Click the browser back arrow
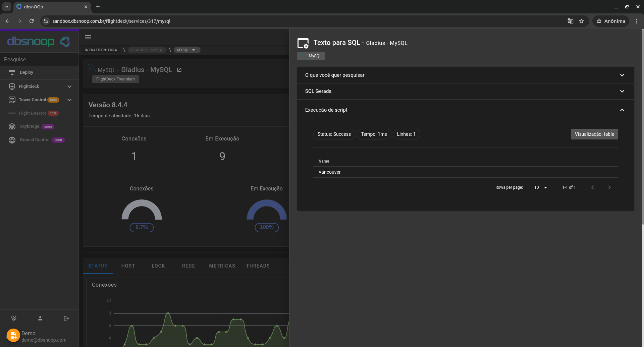644x347 pixels. click(x=7, y=21)
